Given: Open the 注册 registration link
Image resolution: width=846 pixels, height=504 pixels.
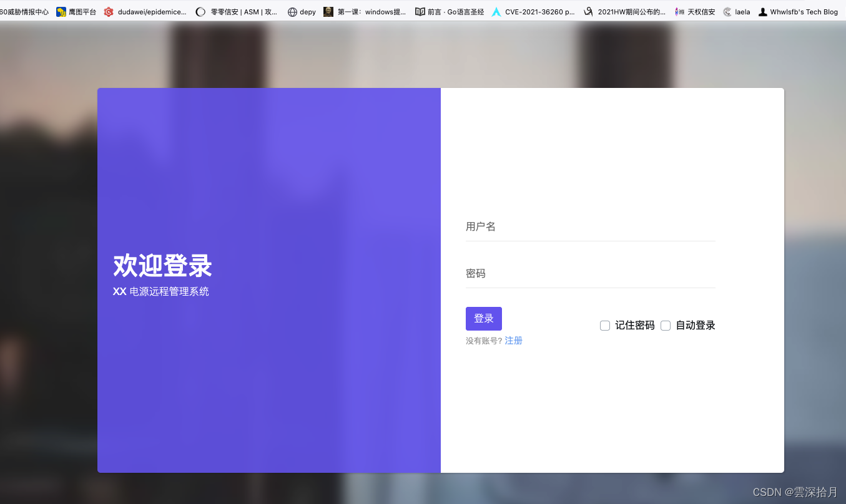Looking at the screenshot, I should point(513,340).
